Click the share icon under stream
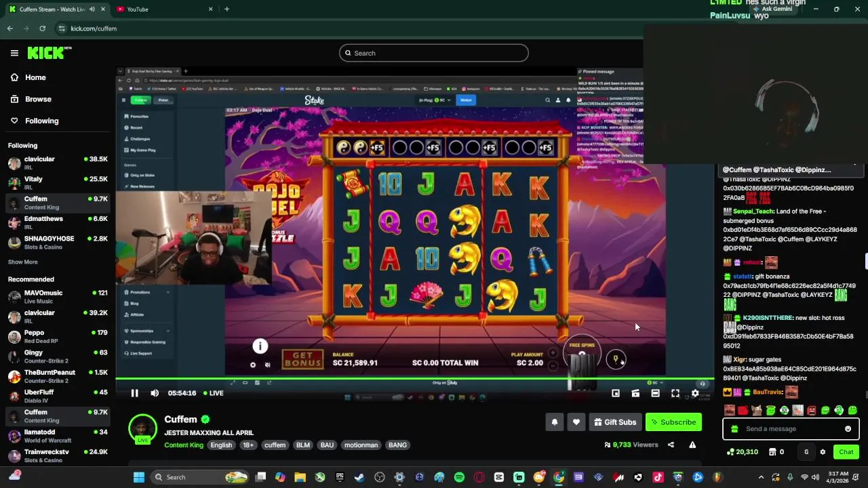868x488 pixels. [671, 445]
